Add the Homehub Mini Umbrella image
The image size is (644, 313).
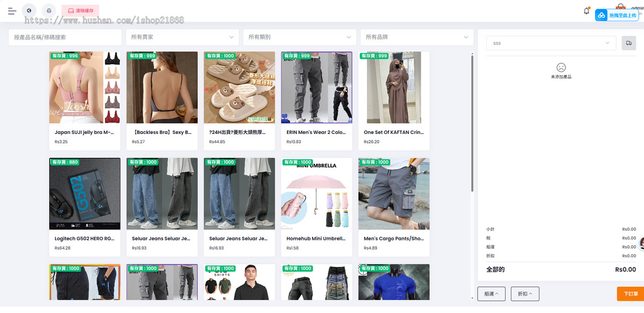coord(317,194)
